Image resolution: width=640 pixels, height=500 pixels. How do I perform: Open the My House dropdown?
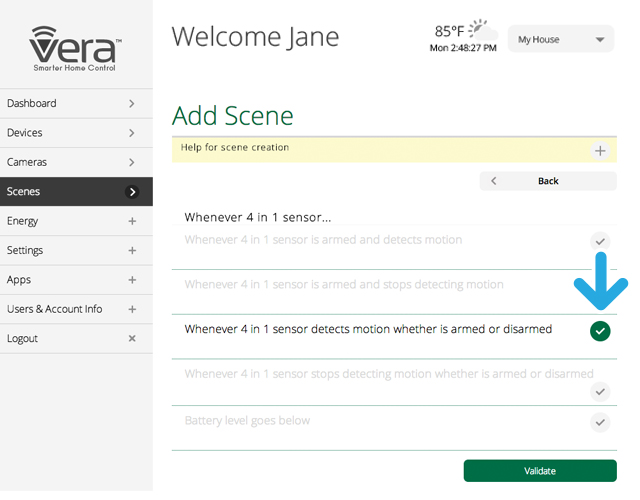[560, 40]
